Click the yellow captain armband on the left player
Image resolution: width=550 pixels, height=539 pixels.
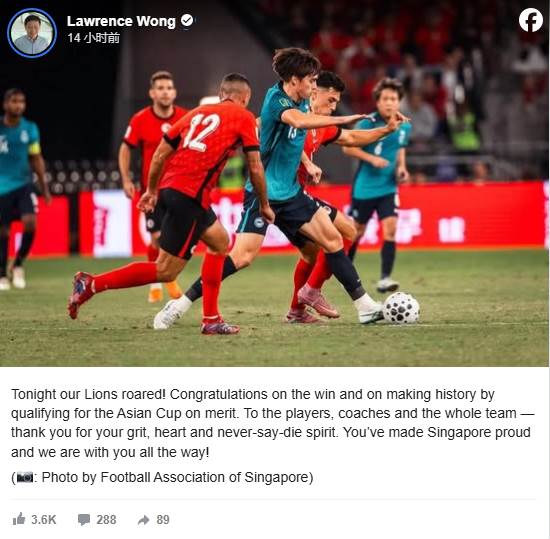(34, 148)
